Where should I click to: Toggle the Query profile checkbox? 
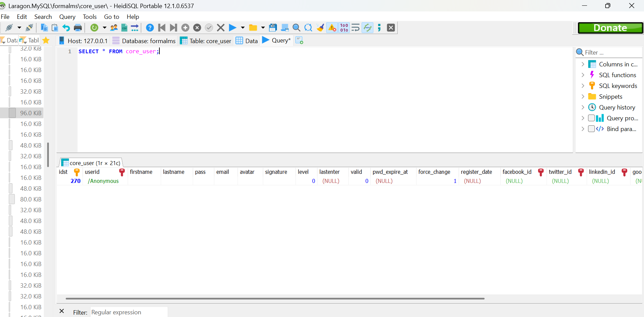[591, 118]
